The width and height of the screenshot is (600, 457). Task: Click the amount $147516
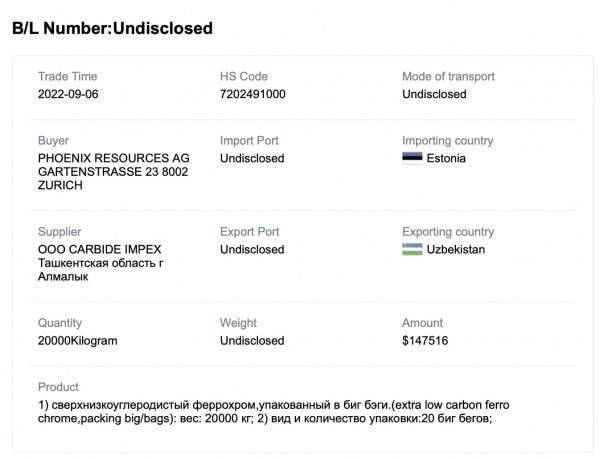click(424, 340)
